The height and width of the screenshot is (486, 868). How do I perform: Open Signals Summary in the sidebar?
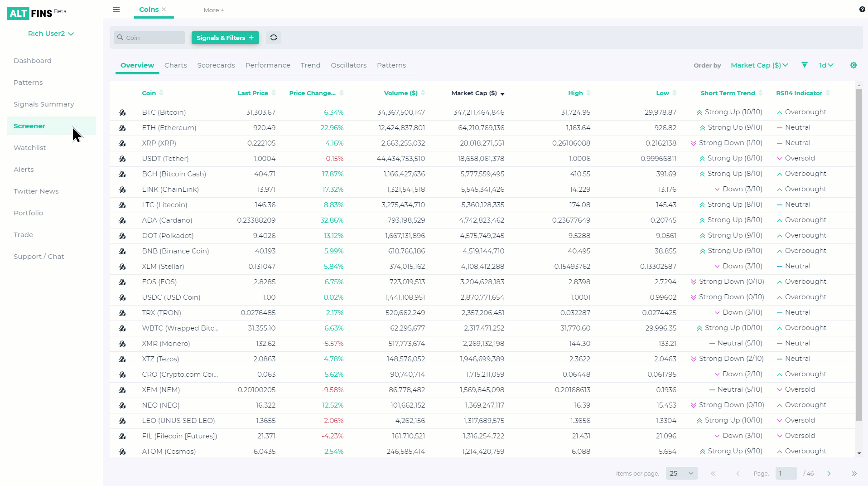tap(44, 104)
